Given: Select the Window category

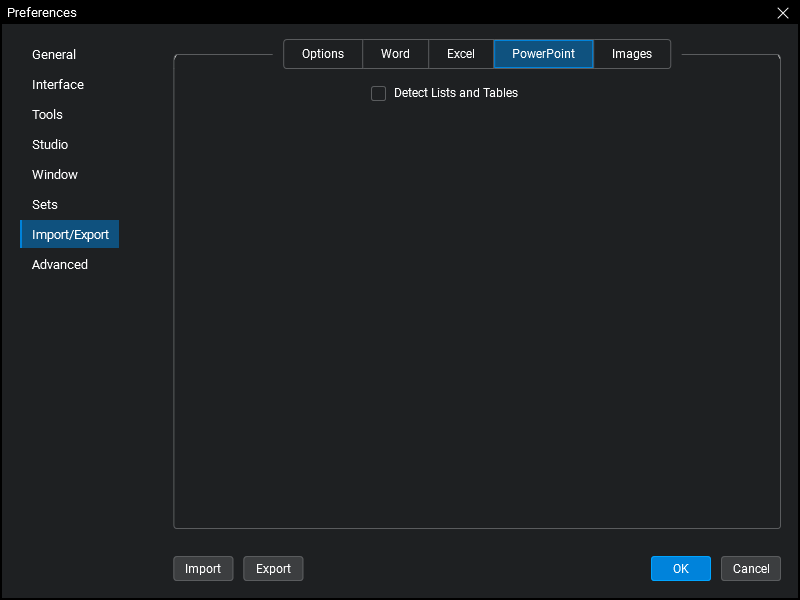Looking at the screenshot, I should click(55, 175).
